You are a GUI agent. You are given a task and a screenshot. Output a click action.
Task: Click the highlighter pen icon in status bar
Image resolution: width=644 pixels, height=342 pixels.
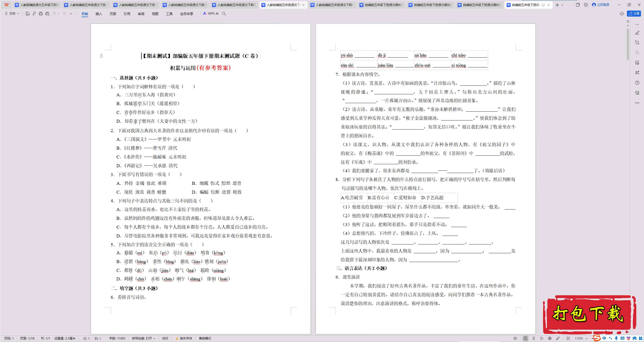coord(558,338)
